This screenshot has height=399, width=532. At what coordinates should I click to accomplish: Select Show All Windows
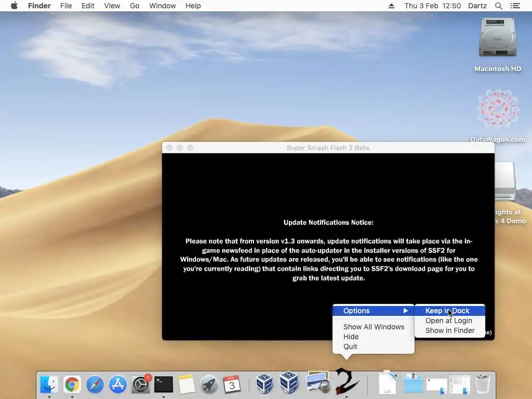tap(374, 327)
